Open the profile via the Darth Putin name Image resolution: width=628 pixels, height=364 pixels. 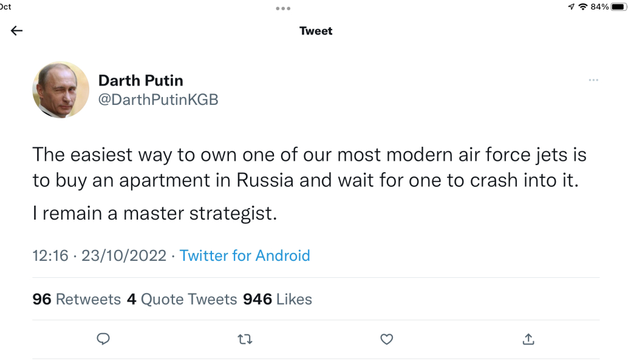coord(140,80)
